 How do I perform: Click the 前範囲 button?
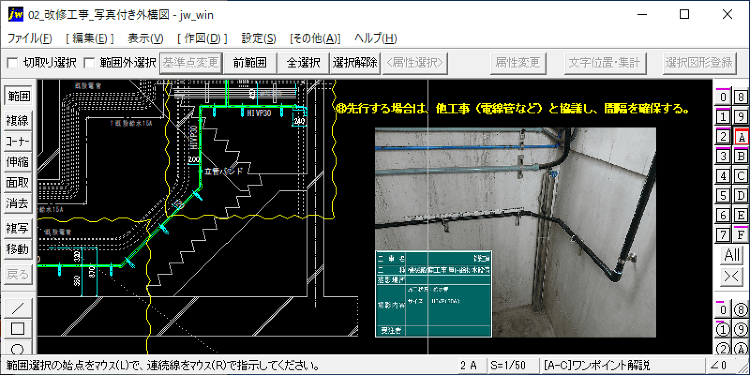click(249, 62)
